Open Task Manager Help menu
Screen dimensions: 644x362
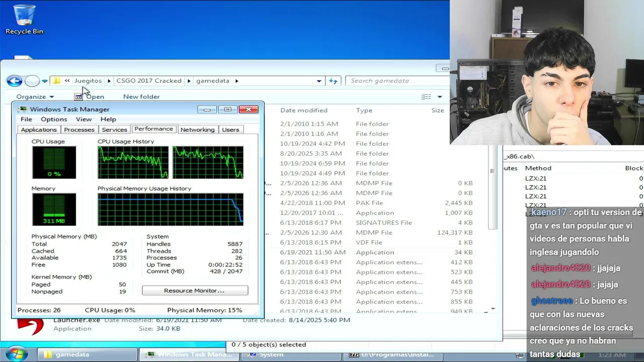(108, 119)
